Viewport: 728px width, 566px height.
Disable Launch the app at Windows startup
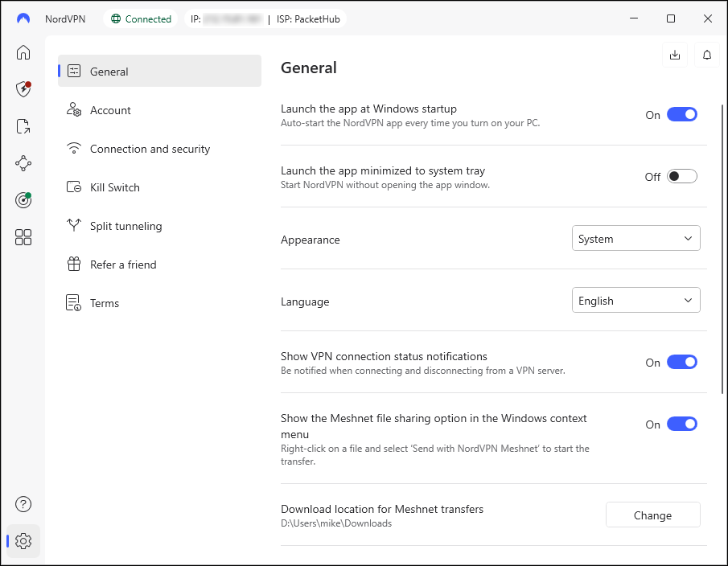pyautogui.click(x=681, y=115)
